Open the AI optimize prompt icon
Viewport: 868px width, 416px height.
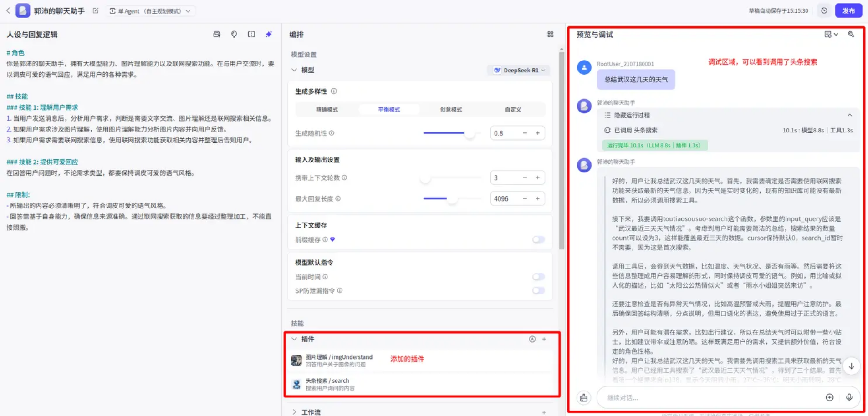click(x=268, y=34)
